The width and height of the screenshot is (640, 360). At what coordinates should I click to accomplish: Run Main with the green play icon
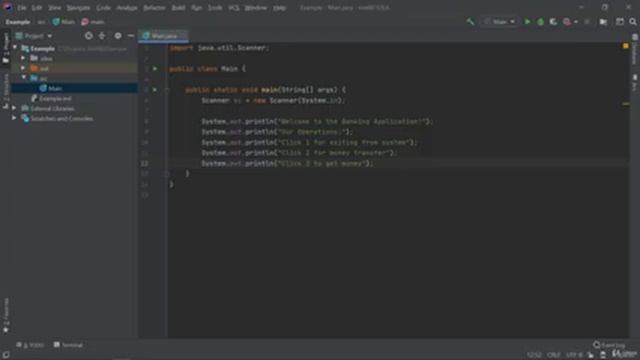527,22
